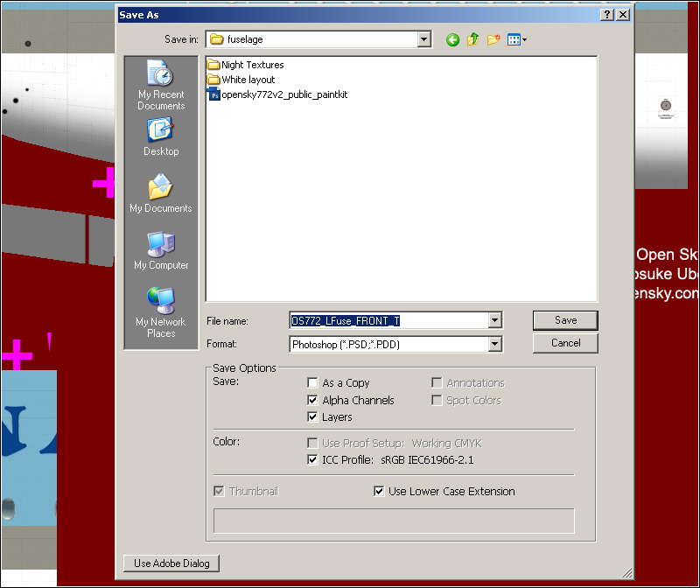The width and height of the screenshot is (700, 588).
Task: Enable the As a Copy checkbox
Action: pyautogui.click(x=313, y=383)
